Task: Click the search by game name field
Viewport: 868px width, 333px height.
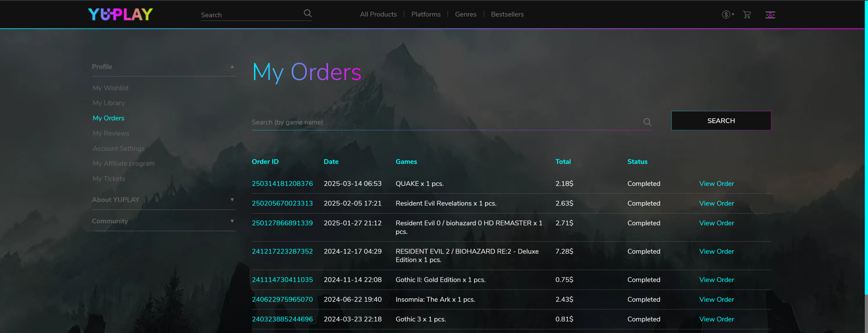Action: click(445, 122)
